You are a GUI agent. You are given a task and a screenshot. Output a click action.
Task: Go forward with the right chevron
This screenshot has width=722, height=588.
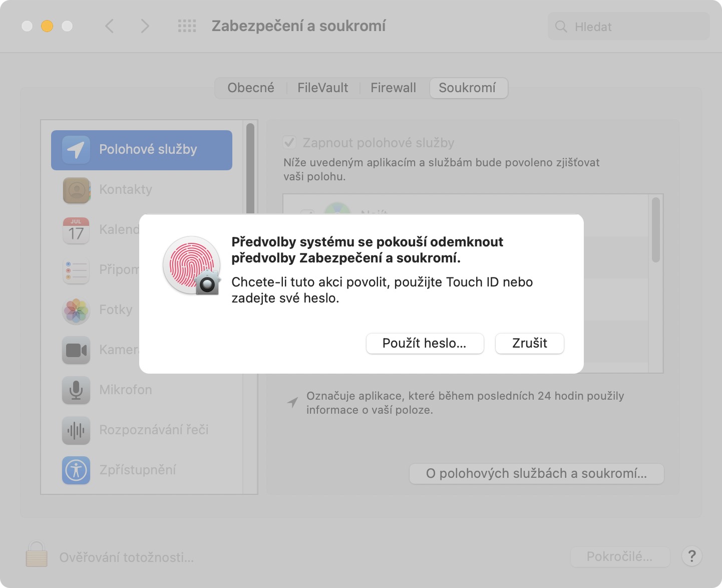(x=145, y=26)
